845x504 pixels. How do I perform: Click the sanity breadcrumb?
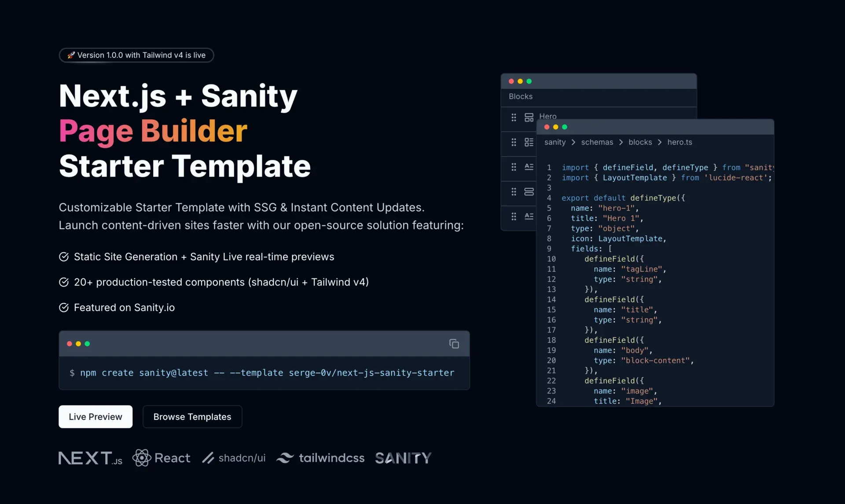(555, 142)
